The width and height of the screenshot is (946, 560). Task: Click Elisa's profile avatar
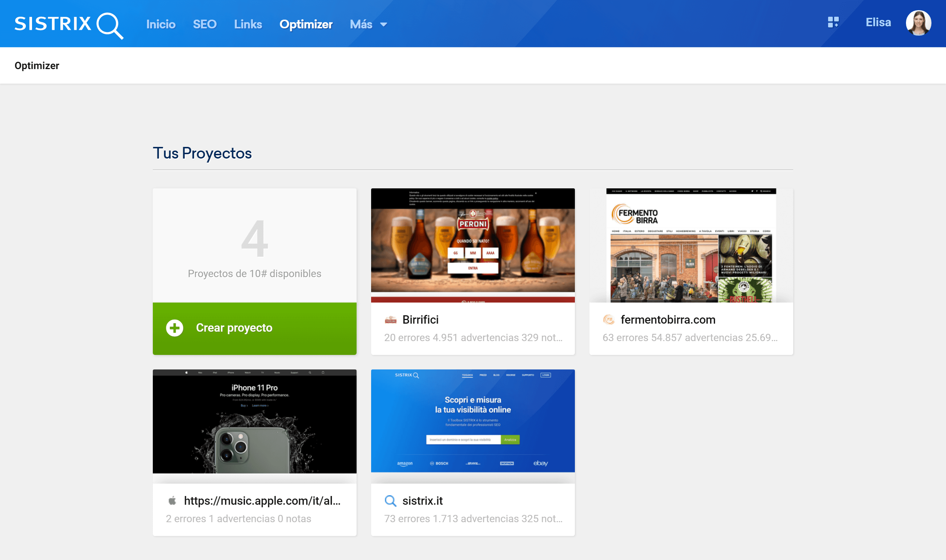918,23
